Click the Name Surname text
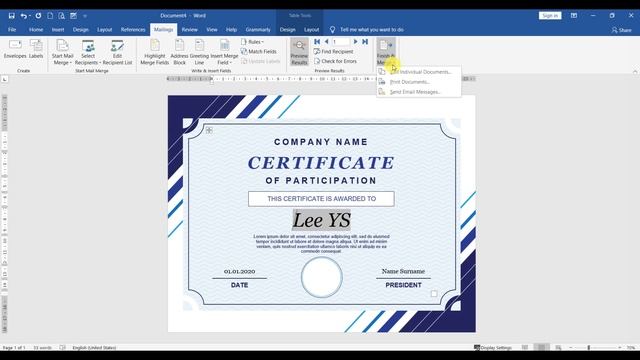 click(x=403, y=271)
